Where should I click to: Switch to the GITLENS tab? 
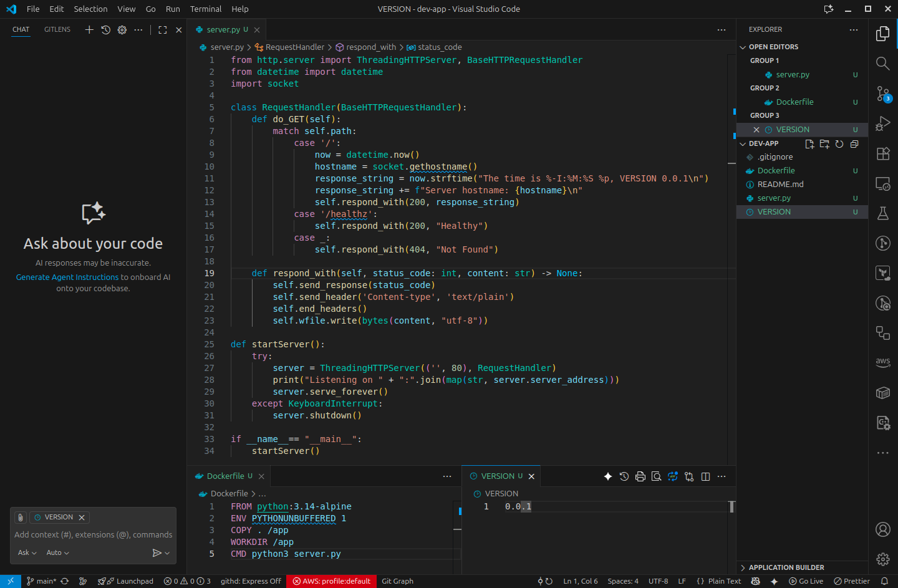[57, 29]
